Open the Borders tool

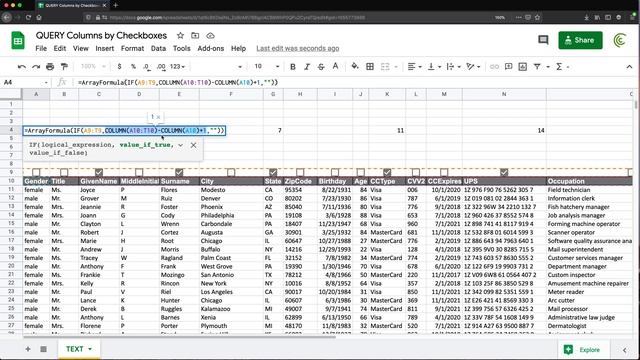[x=370, y=67]
